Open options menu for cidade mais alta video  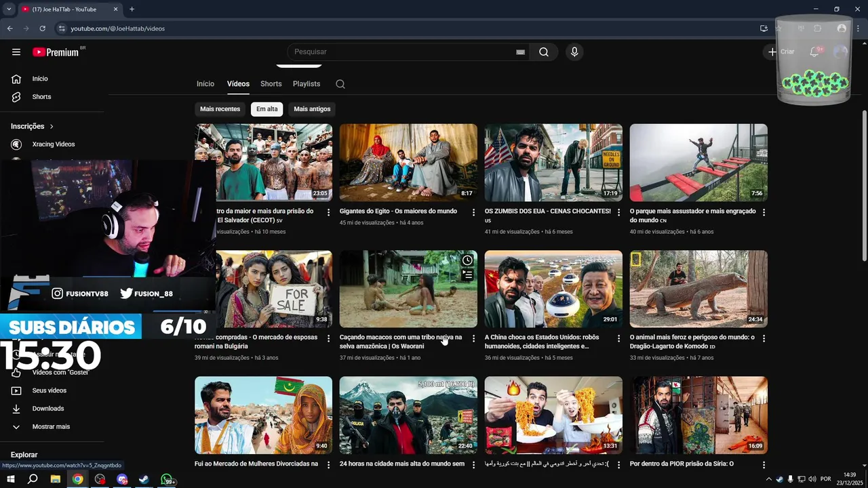pos(473,465)
